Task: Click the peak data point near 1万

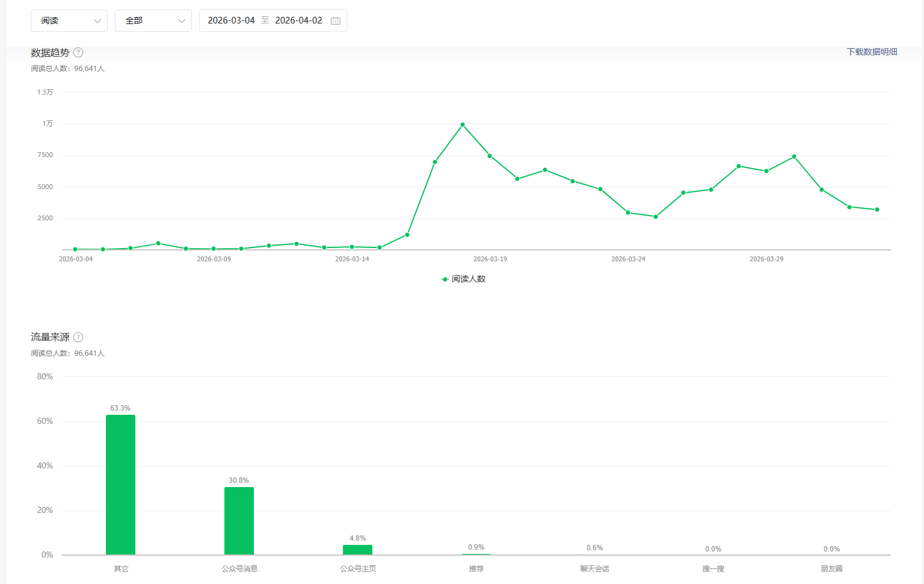Action: (x=463, y=125)
